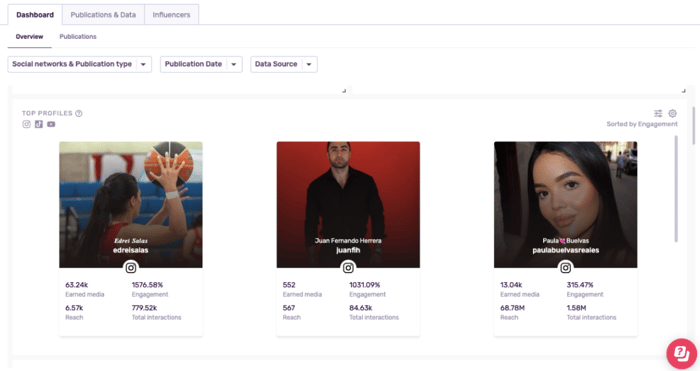Switch to the Publications & Data tab
This screenshot has height=371, width=700.
pos(103,15)
